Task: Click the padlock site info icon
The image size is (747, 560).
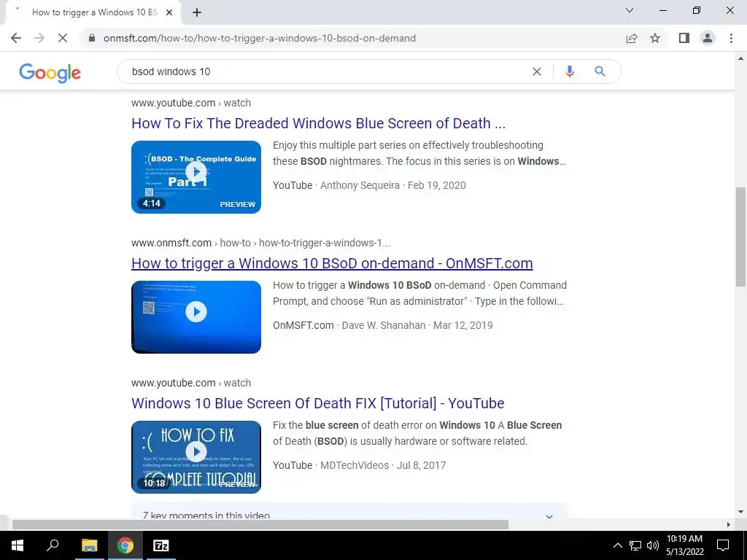Action: click(x=92, y=38)
